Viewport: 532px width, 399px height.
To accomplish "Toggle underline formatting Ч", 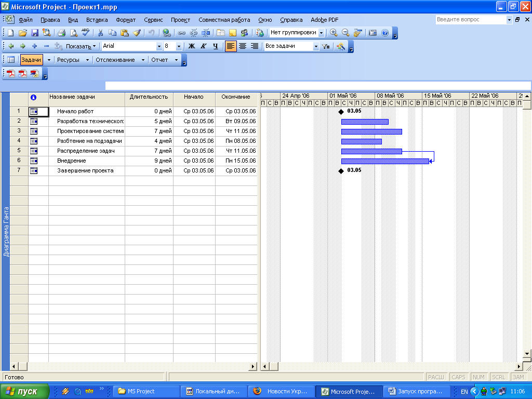I will [216, 46].
